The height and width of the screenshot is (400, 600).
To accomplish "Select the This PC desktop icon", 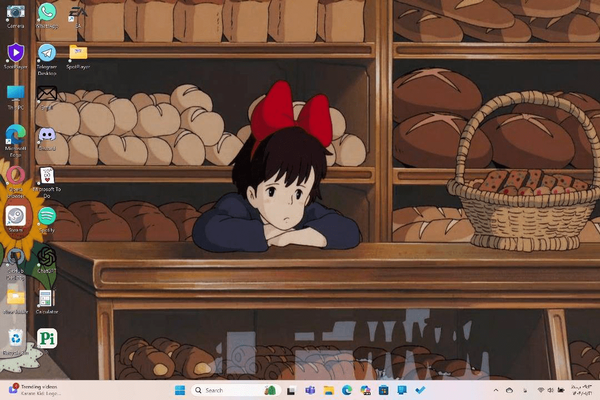I will 16,97.
